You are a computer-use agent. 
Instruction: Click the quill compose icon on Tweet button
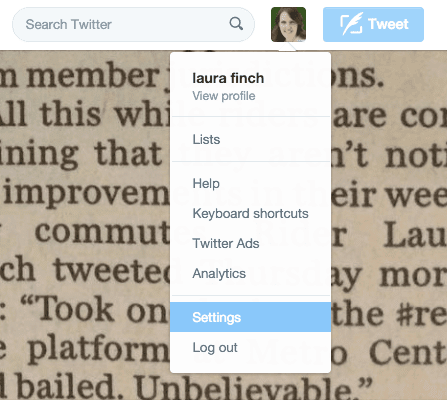pyautogui.click(x=351, y=24)
